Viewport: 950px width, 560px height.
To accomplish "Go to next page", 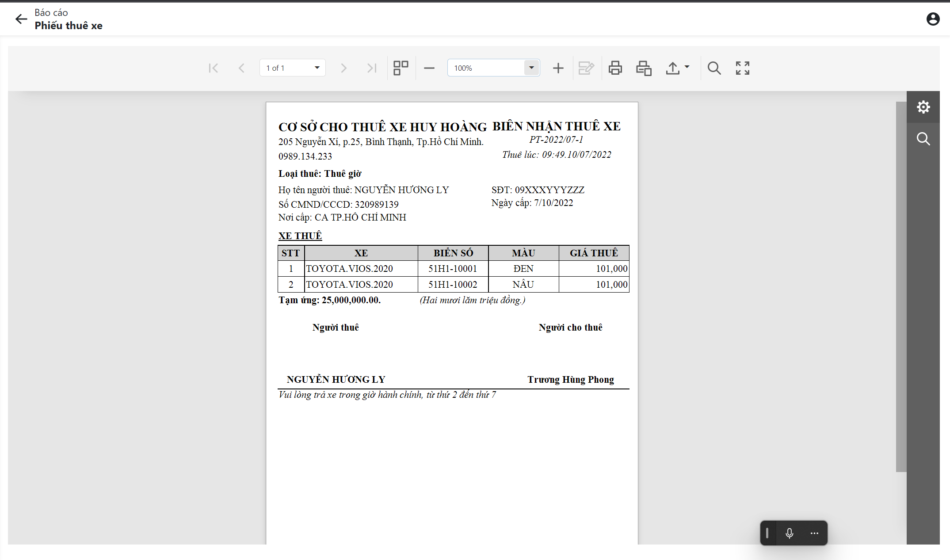I will pos(343,68).
